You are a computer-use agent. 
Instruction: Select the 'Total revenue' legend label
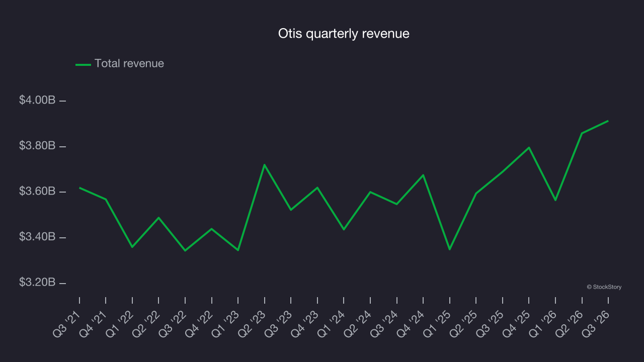(x=129, y=63)
